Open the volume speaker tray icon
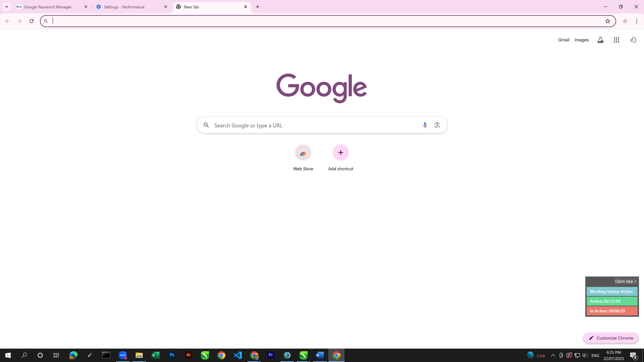 585,355
